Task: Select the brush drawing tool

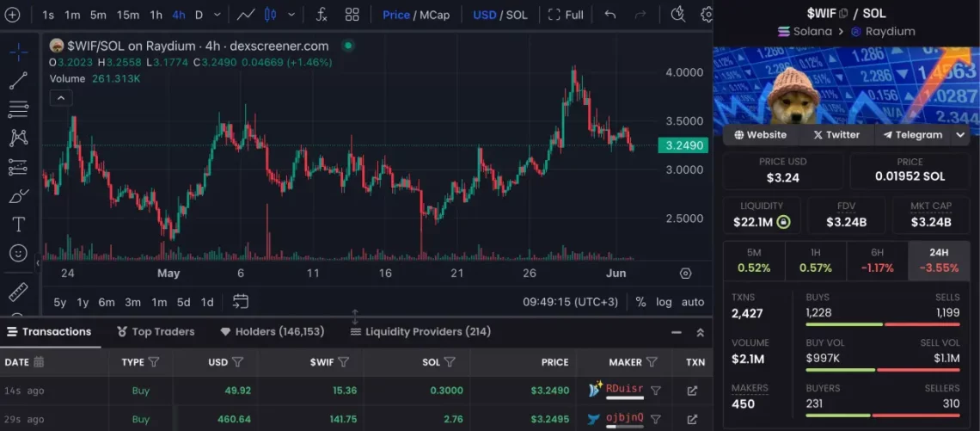Action: [x=18, y=196]
